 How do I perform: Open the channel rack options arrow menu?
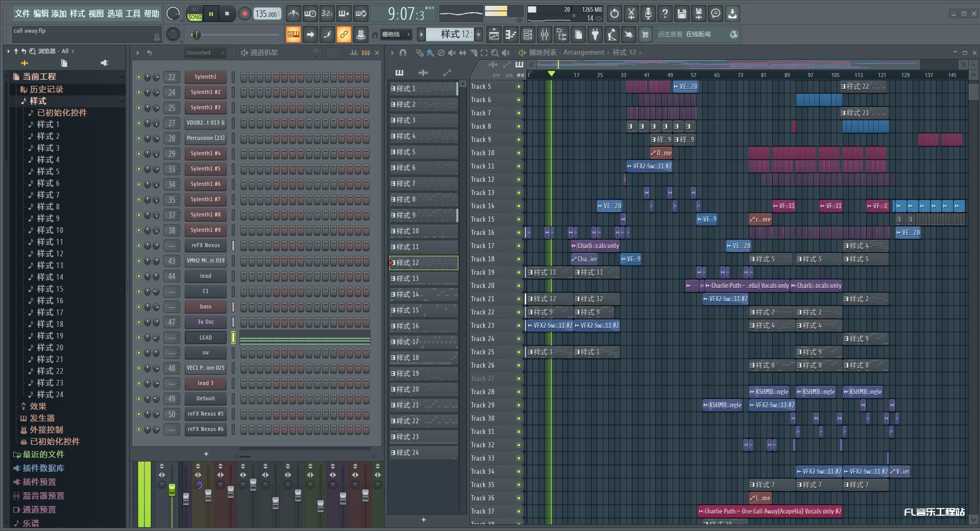(137, 53)
